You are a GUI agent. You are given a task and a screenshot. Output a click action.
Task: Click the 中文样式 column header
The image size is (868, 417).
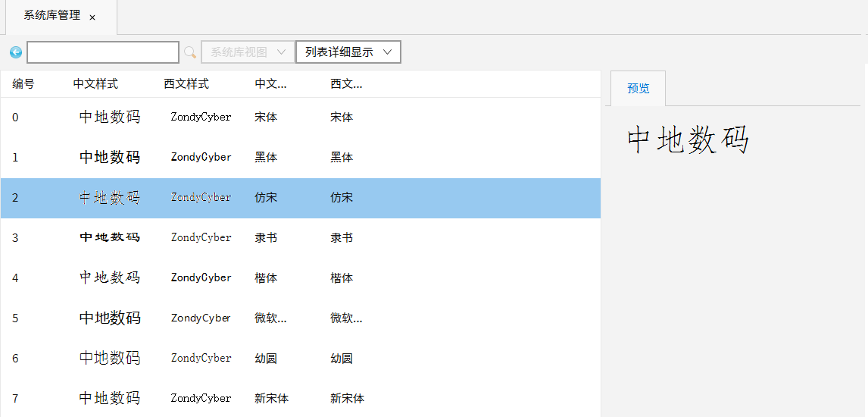(x=95, y=84)
